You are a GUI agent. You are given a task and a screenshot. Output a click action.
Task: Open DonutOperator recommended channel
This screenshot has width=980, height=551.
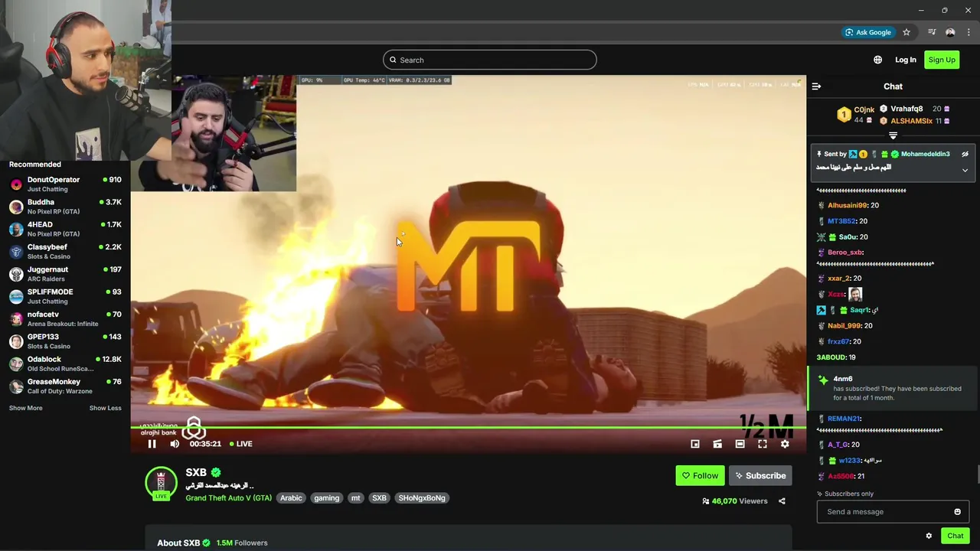65,184
